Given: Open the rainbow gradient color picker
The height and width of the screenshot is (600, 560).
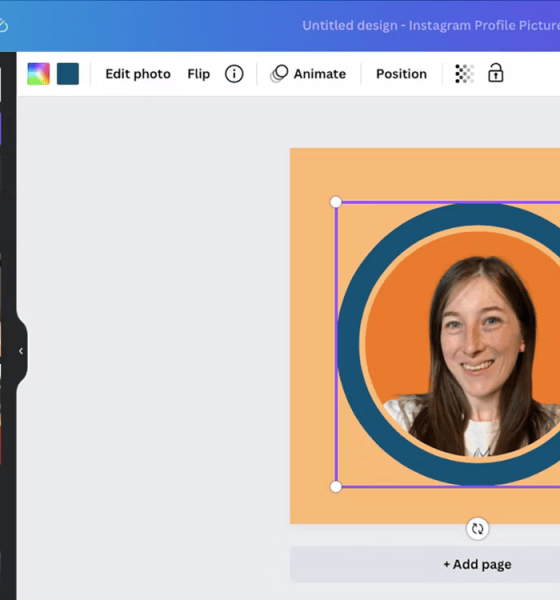Looking at the screenshot, I should 38,74.
